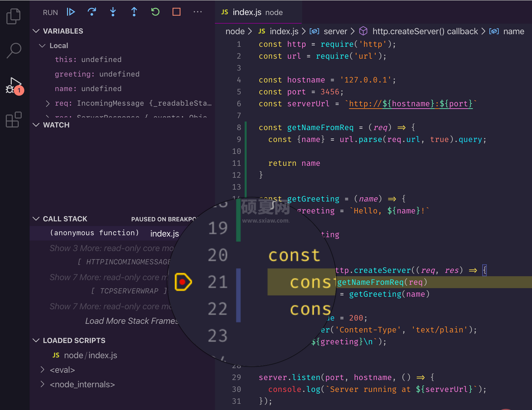This screenshot has width=532, height=410.
Task: Click the node breadcrumb segment
Action: click(235, 31)
